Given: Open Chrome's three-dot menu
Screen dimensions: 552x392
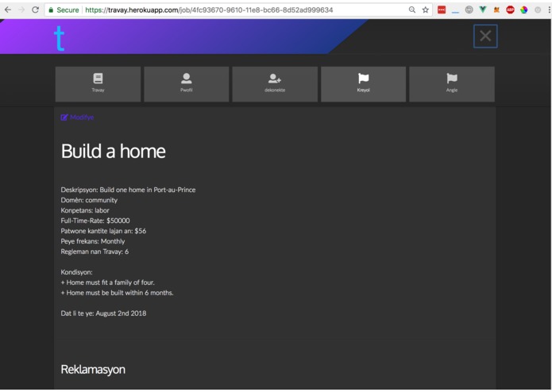Looking at the screenshot, I should pyautogui.click(x=549, y=10).
